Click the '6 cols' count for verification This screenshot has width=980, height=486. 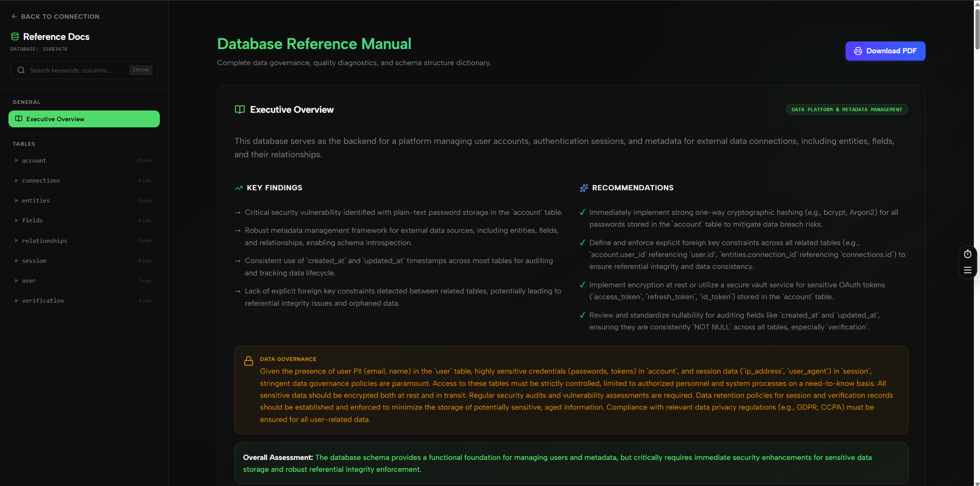(x=145, y=301)
